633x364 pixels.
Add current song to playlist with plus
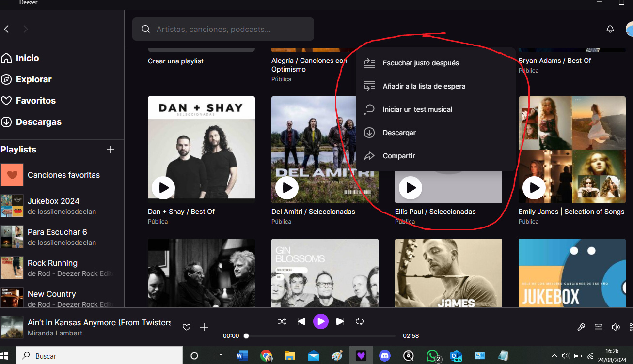pyautogui.click(x=204, y=328)
